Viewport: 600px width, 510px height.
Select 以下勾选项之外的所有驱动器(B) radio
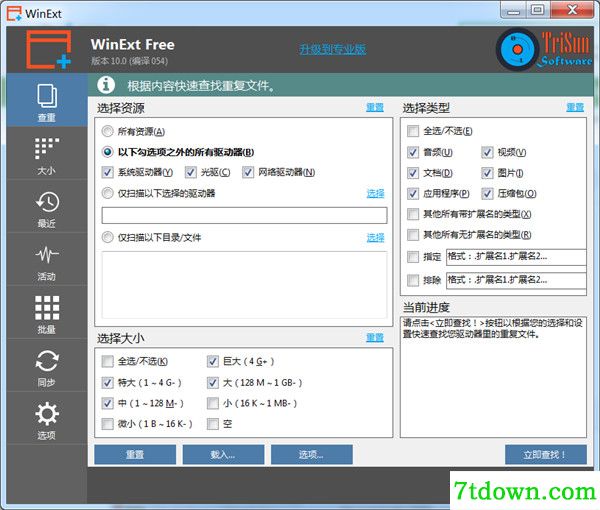point(108,152)
